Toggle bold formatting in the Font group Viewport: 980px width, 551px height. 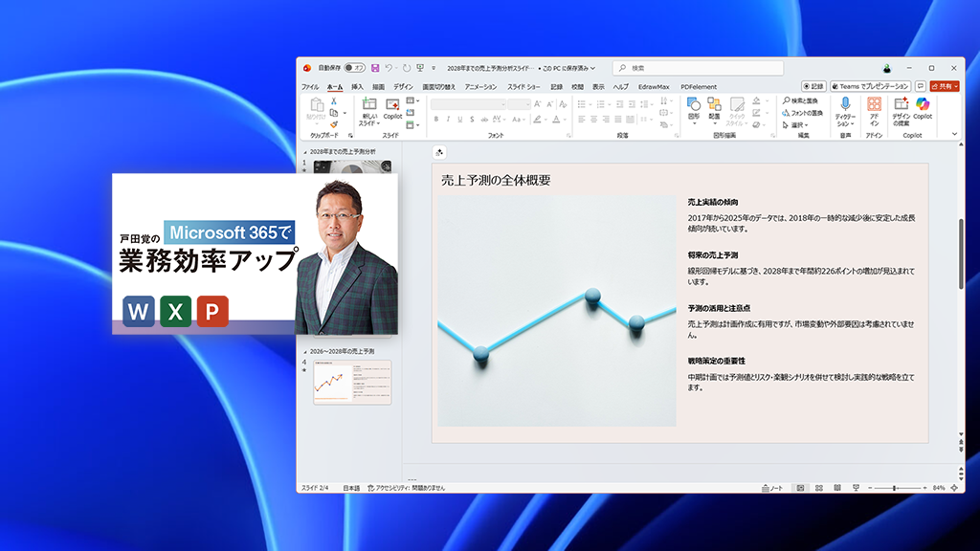[436, 117]
